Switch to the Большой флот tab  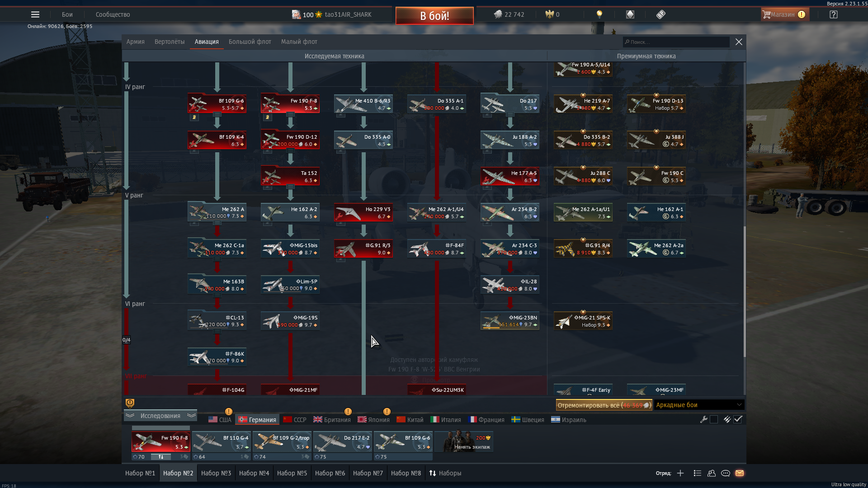pos(250,42)
